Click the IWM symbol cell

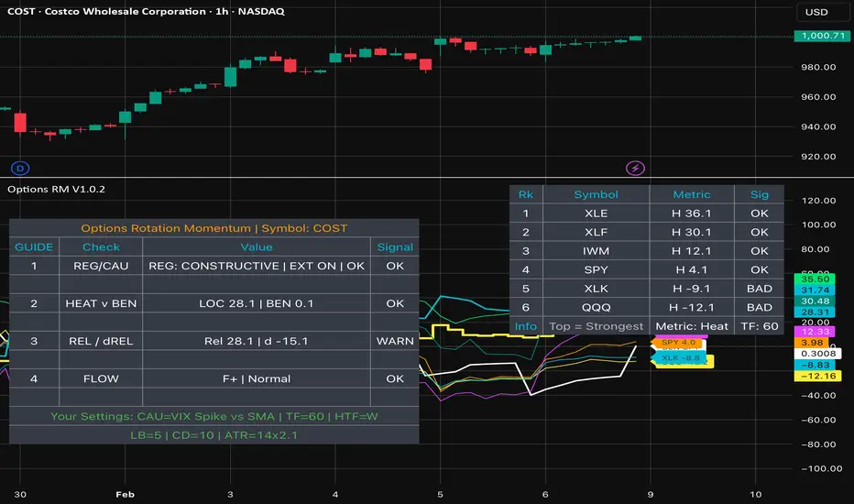click(596, 251)
